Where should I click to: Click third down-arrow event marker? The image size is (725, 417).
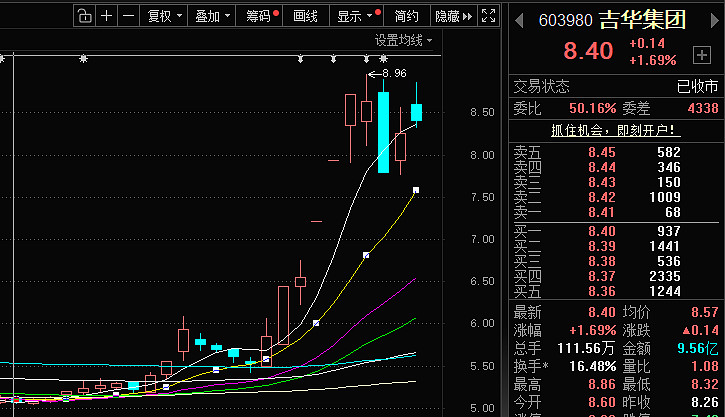tap(367, 59)
